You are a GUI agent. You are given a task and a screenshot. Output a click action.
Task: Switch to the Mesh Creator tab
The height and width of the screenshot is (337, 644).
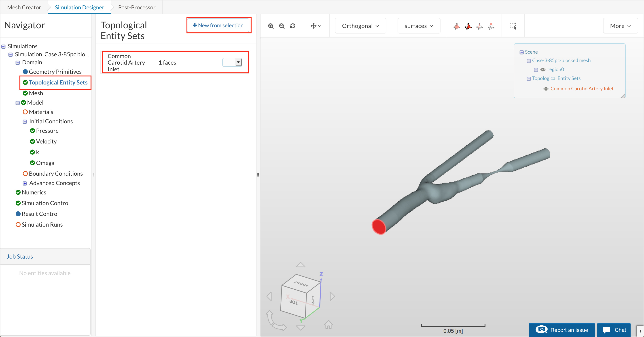pos(24,7)
